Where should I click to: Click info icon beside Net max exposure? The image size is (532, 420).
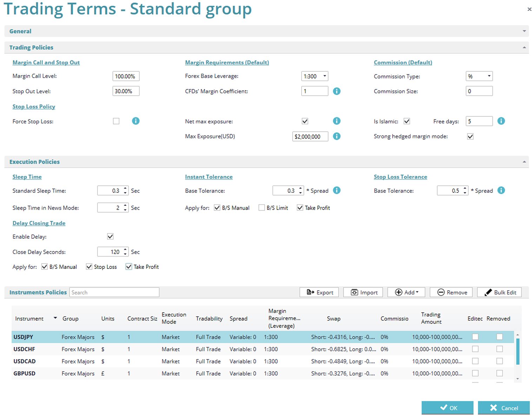pos(337,121)
